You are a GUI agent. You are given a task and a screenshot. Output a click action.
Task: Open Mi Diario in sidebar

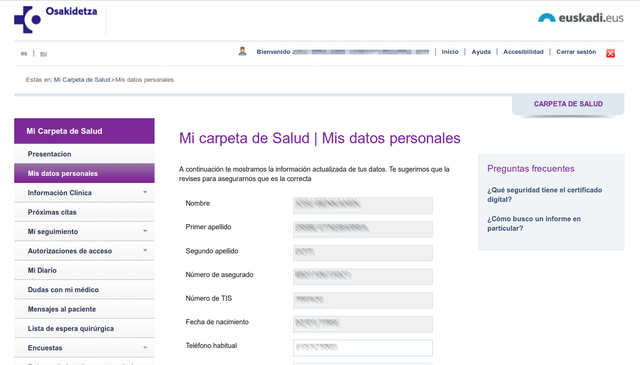click(x=84, y=270)
